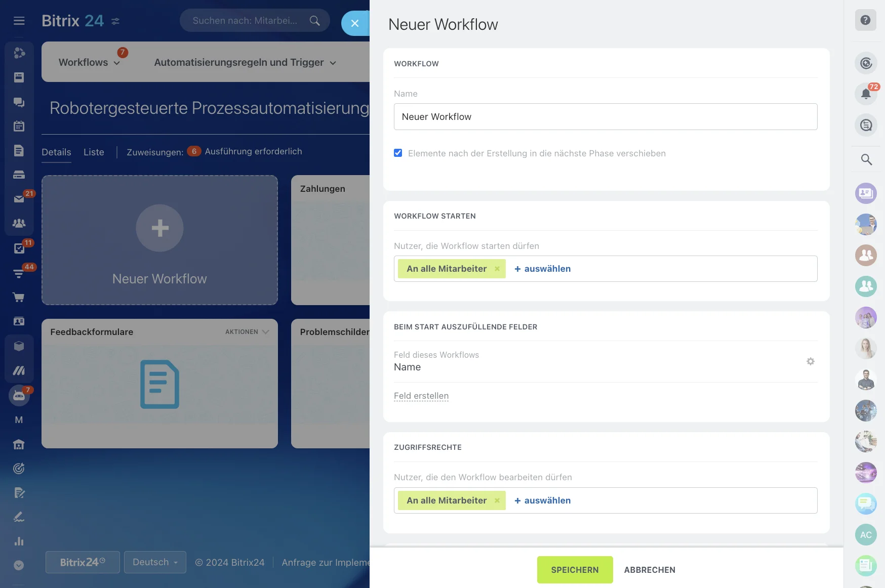Screen dimensions: 885x588
Task: Open the Deutsch language selector
Action: 155,562
